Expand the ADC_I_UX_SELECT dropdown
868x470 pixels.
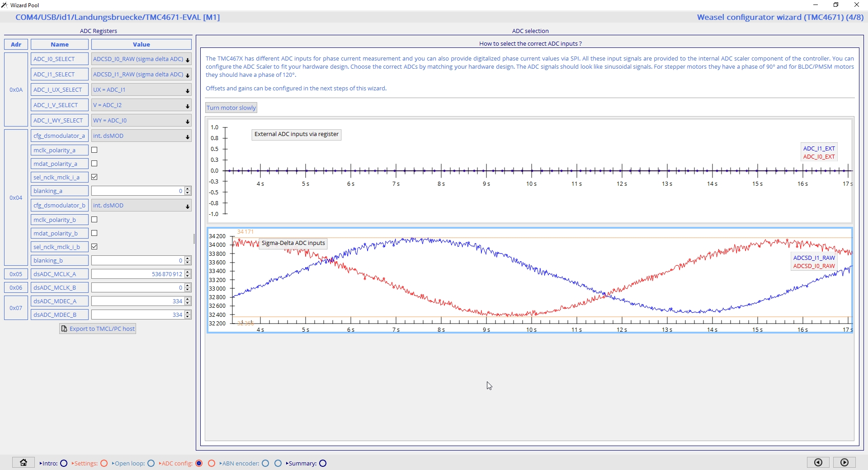click(x=141, y=90)
